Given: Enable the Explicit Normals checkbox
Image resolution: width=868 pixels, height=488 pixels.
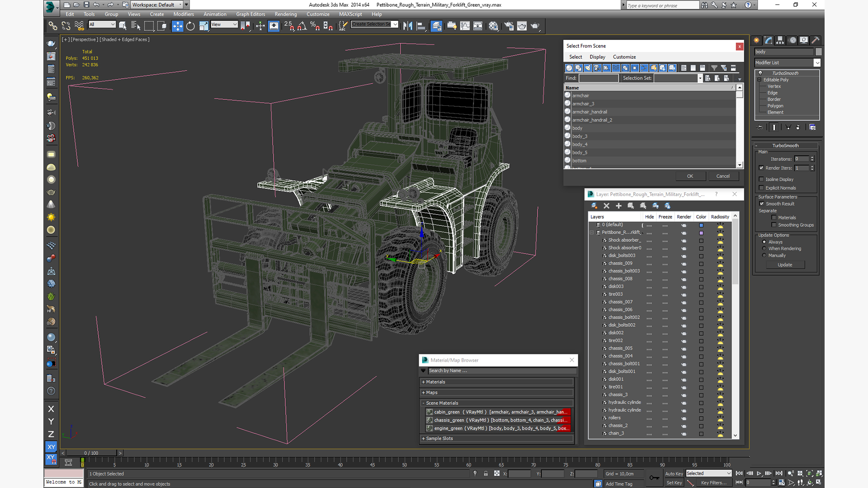Looking at the screenshot, I should (761, 188).
